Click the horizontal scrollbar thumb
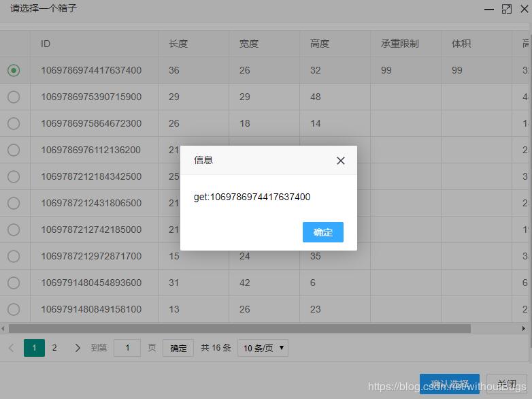 (x=239, y=328)
